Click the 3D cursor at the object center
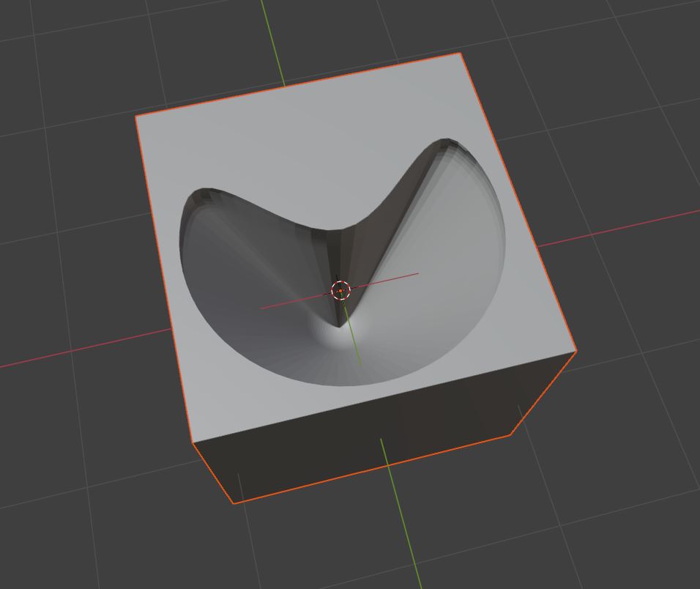The width and height of the screenshot is (700, 589). (x=340, y=291)
